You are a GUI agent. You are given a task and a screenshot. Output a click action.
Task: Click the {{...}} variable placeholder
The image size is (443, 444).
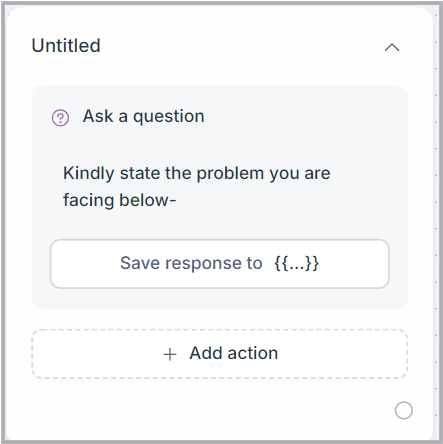pos(296,263)
